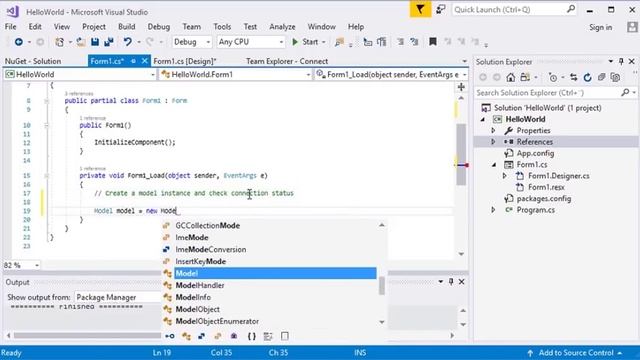Switch to the NuGet - Solution tab
The width and height of the screenshot is (640, 360).
click(33, 61)
